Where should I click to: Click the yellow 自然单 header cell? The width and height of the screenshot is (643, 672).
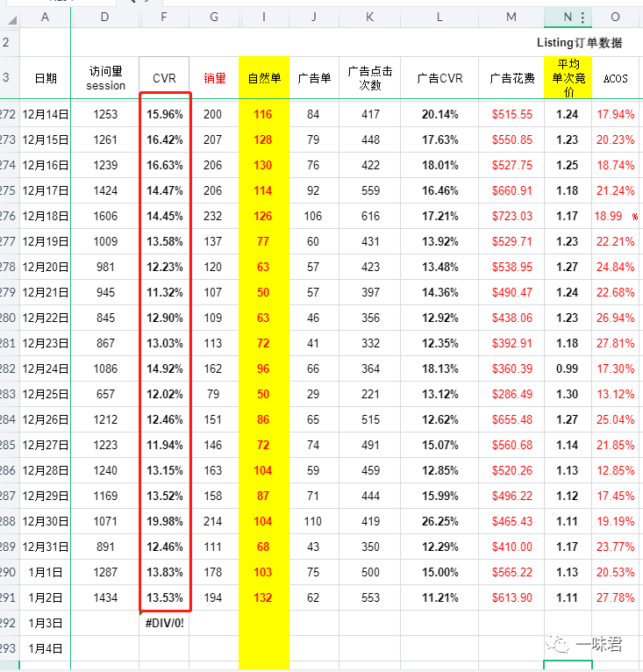click(x=264, y=78)
